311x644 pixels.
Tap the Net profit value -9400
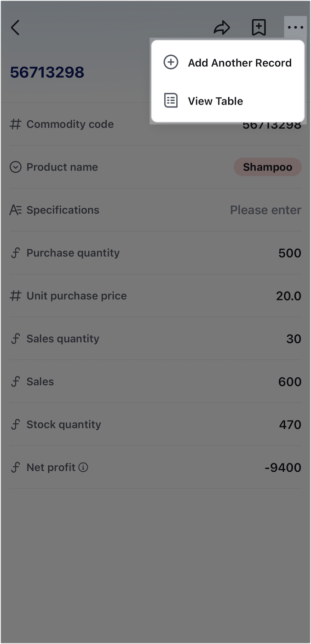coord(283,468)
